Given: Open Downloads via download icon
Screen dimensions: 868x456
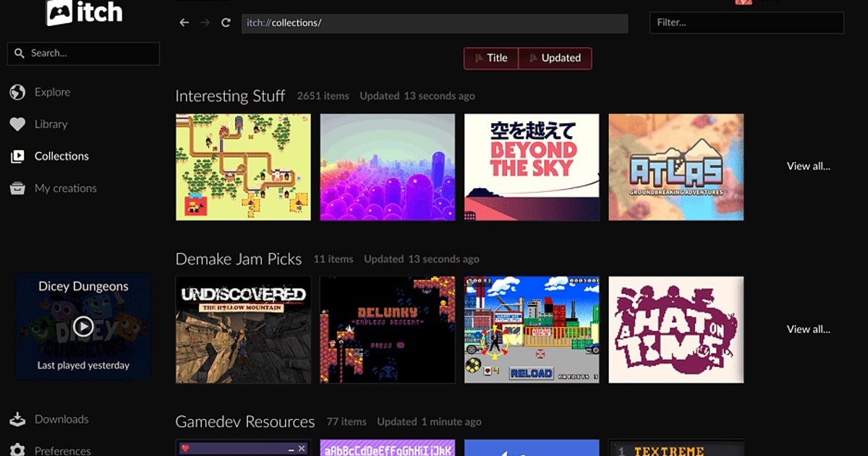Looking at the screenshot, I should pyautogui.click(x=17, y=419).
